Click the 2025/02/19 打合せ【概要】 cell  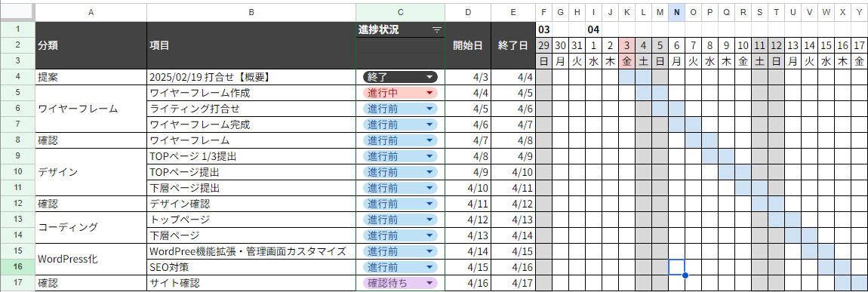[251, 78]
